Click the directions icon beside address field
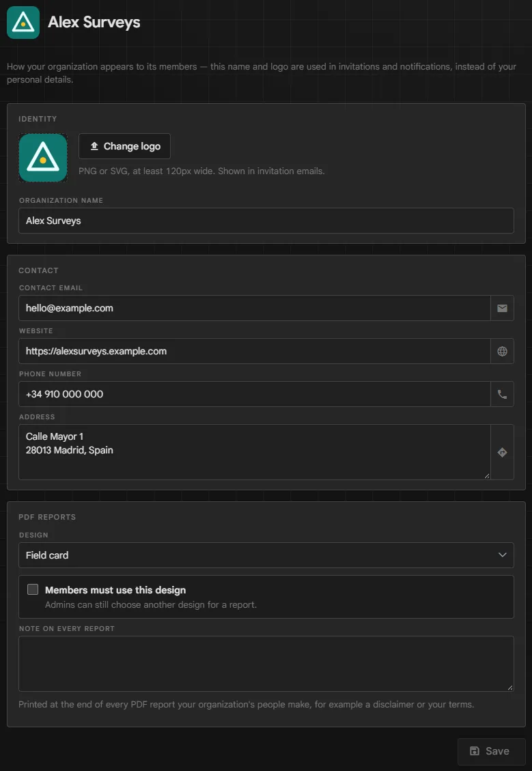The height and width of the screenshot is (771, 532). [x=502, y=452]
